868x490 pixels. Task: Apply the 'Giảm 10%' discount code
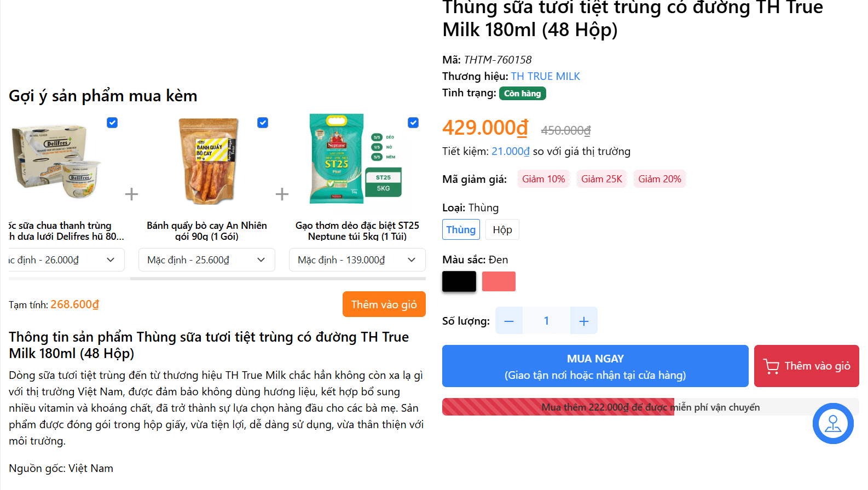click(x=543, y=179)
